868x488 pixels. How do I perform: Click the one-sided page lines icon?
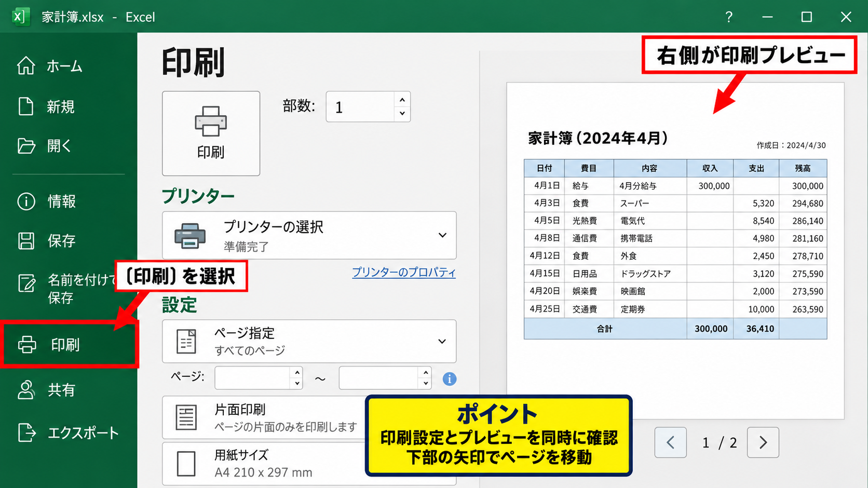click(x=186, y=417)
